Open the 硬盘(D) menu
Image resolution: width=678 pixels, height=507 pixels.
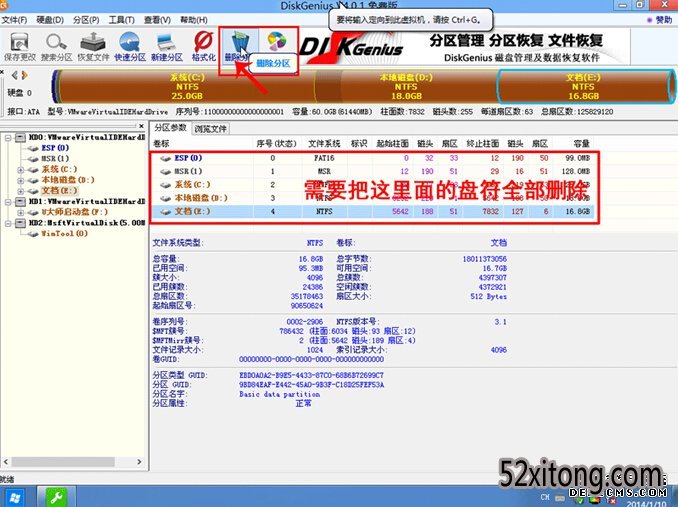pos(50,20)
